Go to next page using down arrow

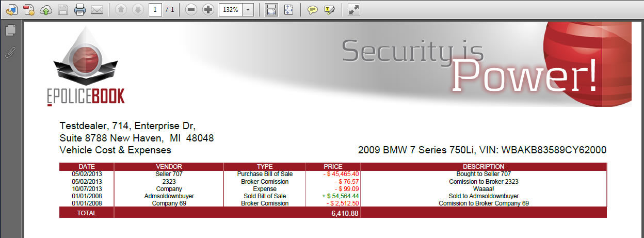click(x=138, y=10)
